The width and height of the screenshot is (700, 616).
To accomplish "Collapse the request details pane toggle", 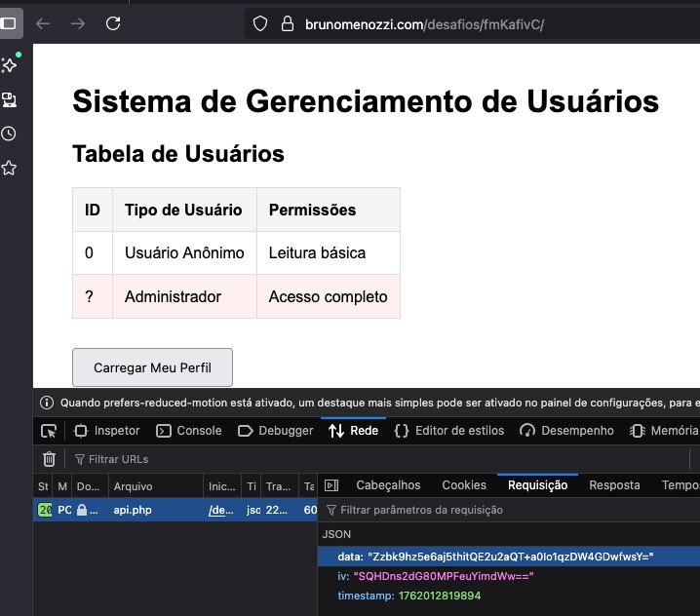I will coord(331,485).
